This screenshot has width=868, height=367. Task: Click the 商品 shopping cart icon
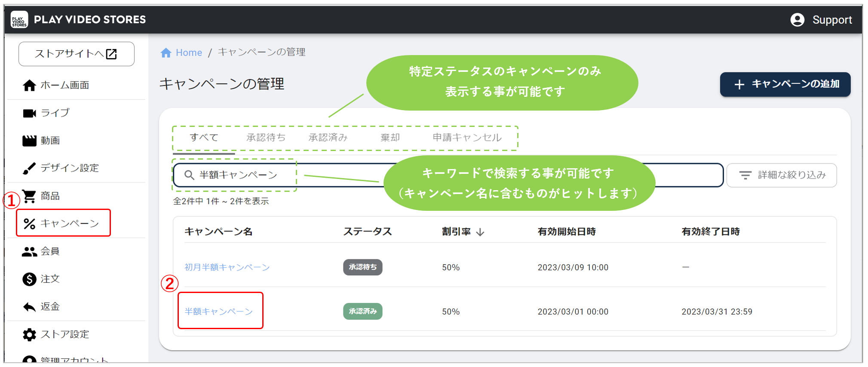(x=29, y=196)
